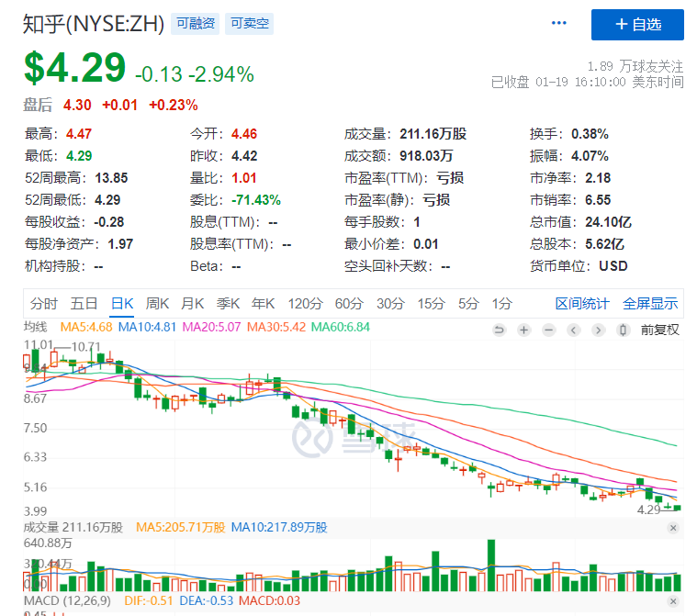Click the stock title 知乎(NYSE:ZH)

tap(94, 24)
